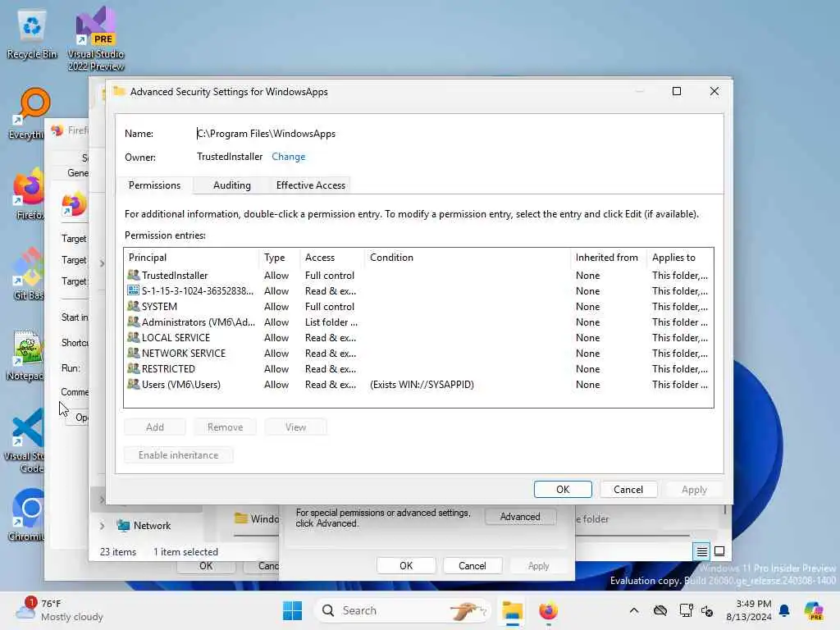840x630 pixels.
Task: Switch to the Permissions tab
Action: 154,185
